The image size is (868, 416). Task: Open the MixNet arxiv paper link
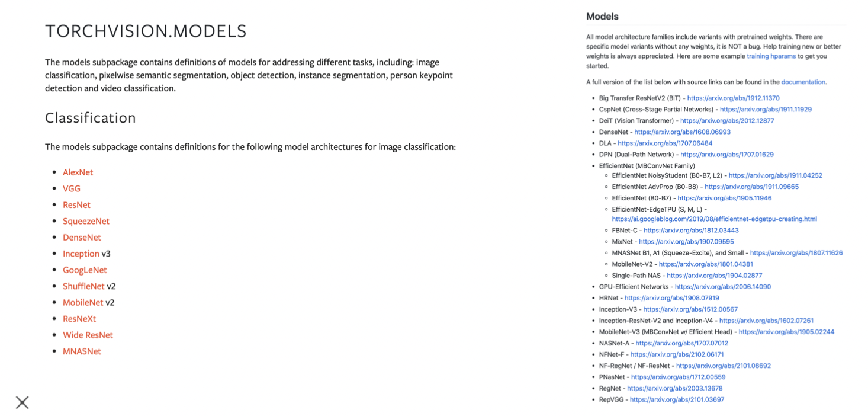point(686,242)
